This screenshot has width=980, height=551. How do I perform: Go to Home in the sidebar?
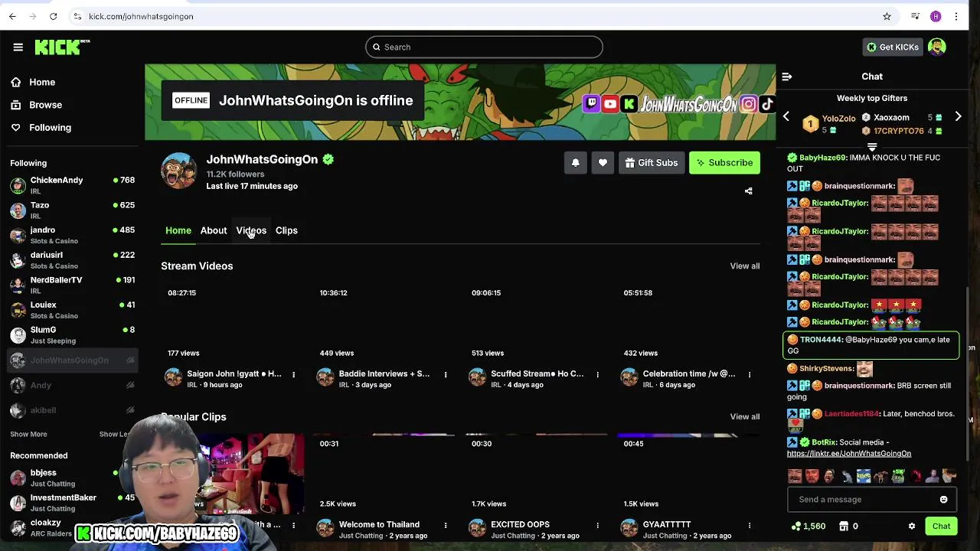point(42,82)
